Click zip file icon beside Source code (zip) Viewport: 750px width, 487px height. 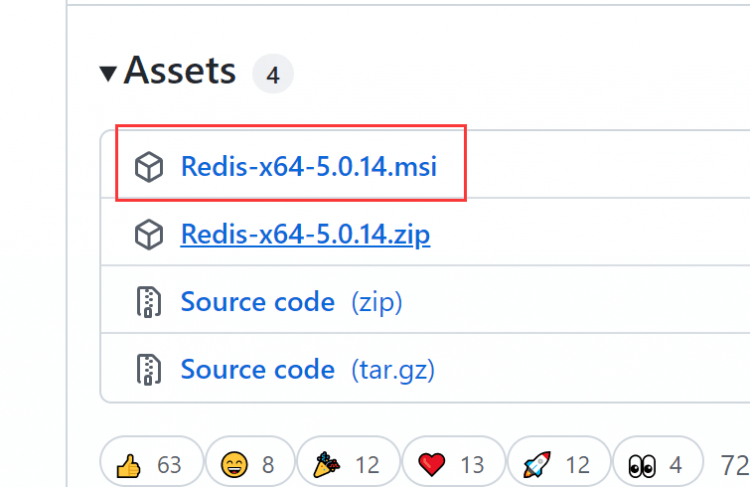point(148,302)
